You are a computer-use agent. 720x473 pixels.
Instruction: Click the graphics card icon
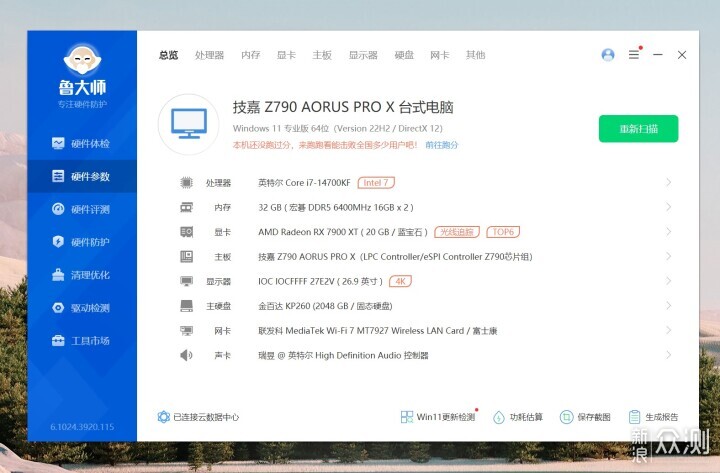[186, 232]
